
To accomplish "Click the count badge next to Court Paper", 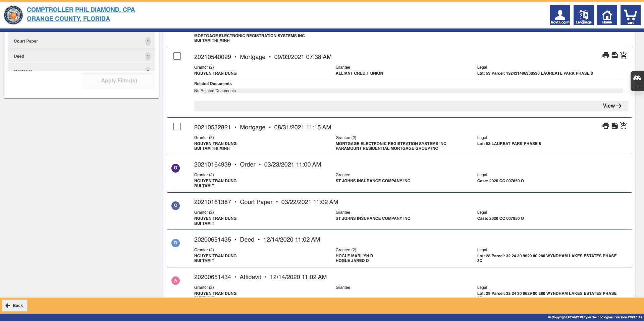I will 148,41.
